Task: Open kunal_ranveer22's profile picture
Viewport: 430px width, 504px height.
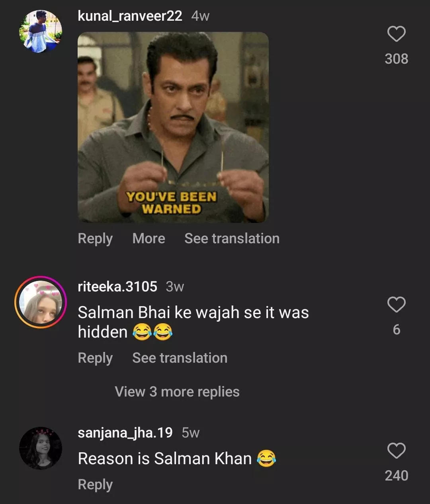Action: (x=41, y=32)
